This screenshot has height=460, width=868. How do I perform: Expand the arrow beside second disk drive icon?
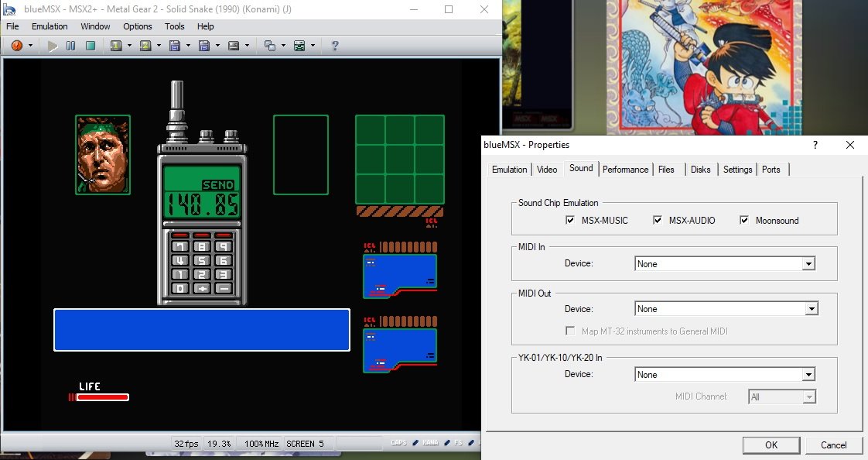tap(217, 46)
